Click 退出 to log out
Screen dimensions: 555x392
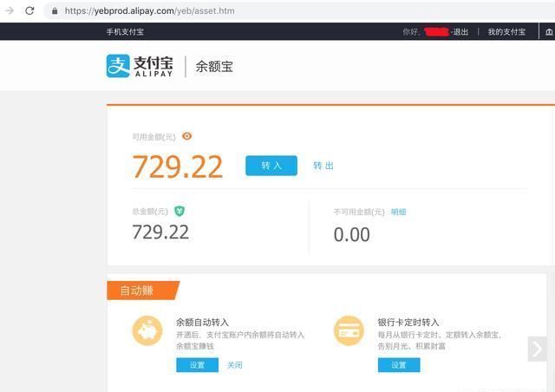(460, 32)
